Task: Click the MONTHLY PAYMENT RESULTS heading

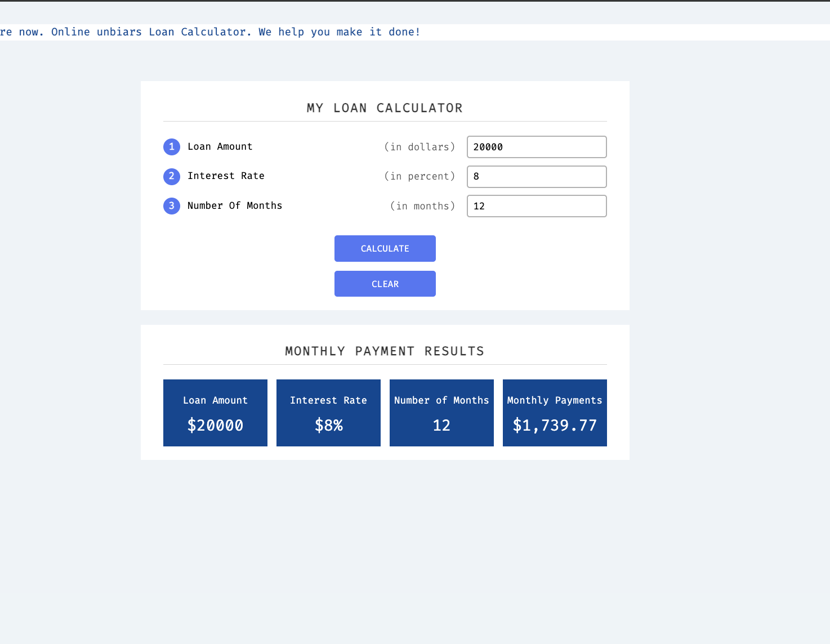Action: pos(385,351)
